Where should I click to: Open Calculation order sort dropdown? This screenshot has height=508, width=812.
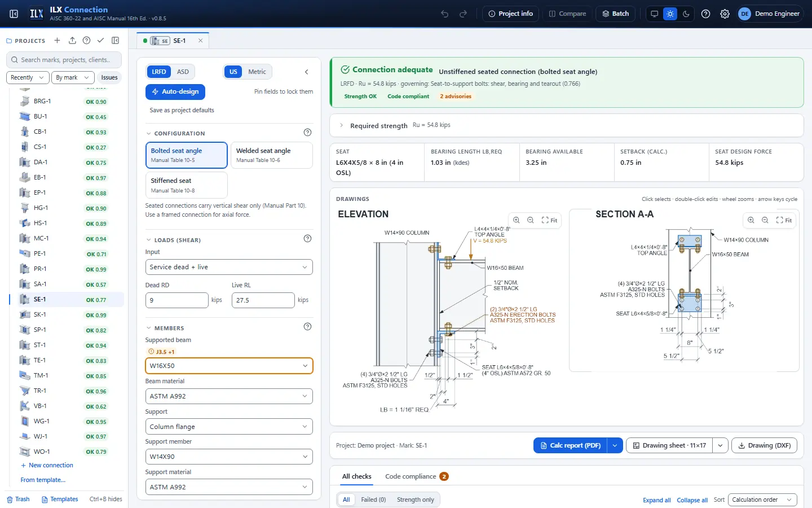[762, 500]
